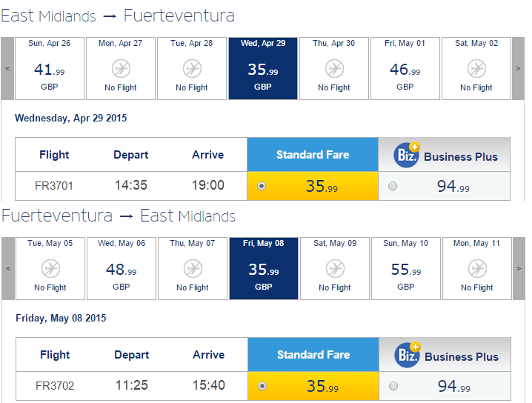This screenshot has height=403, width=532.
Task: Select Business Plus radio for flight FR3701
Action: 393,186
